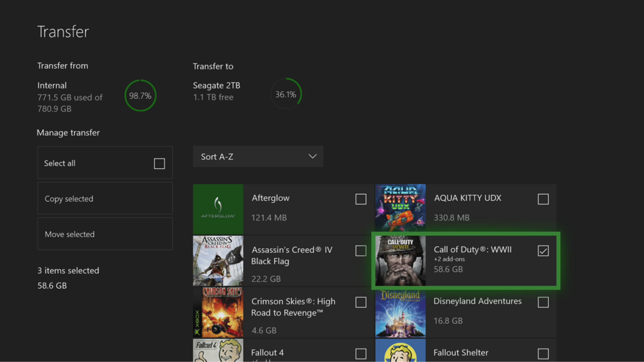Click the Internal drive 98.7% usage ring
This screenshot has width=644, height=362.
(x=141, y=96)
